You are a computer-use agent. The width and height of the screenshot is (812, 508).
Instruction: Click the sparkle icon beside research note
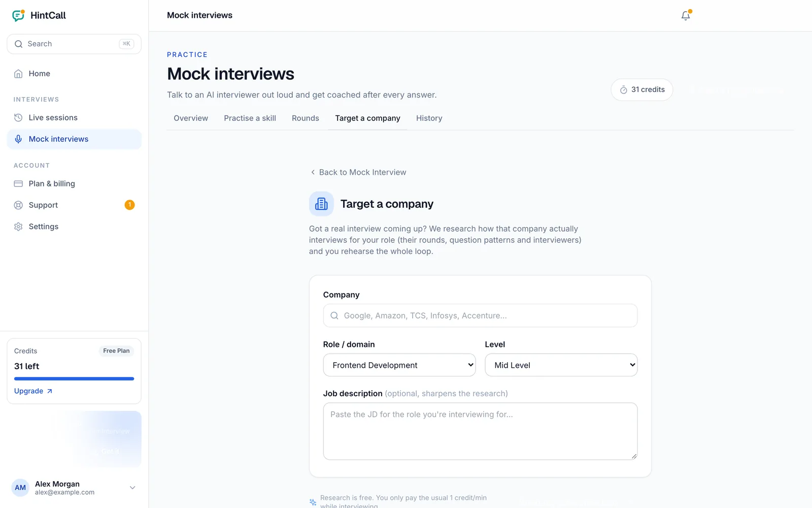(x=313, y=502)
